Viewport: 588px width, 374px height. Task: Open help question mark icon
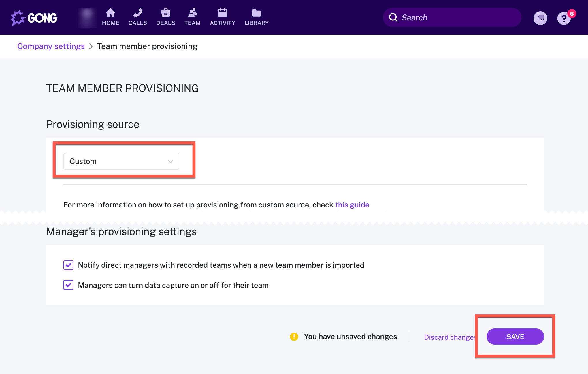(564, 18)
